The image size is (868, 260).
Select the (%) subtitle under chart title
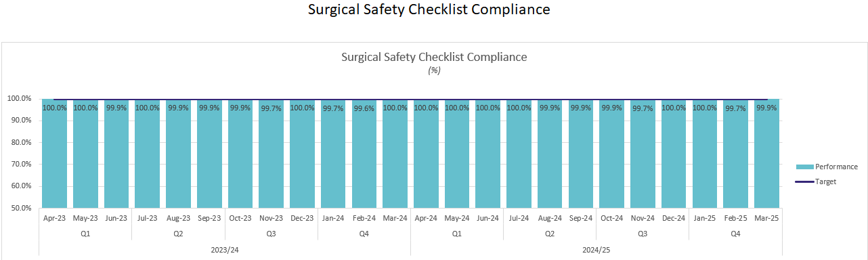point(434,70)
